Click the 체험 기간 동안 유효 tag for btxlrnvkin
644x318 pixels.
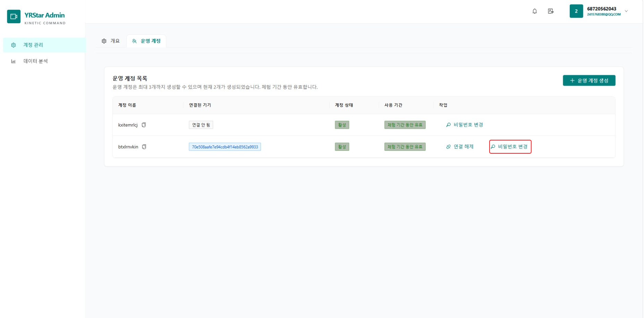click(x=405, y=147)
